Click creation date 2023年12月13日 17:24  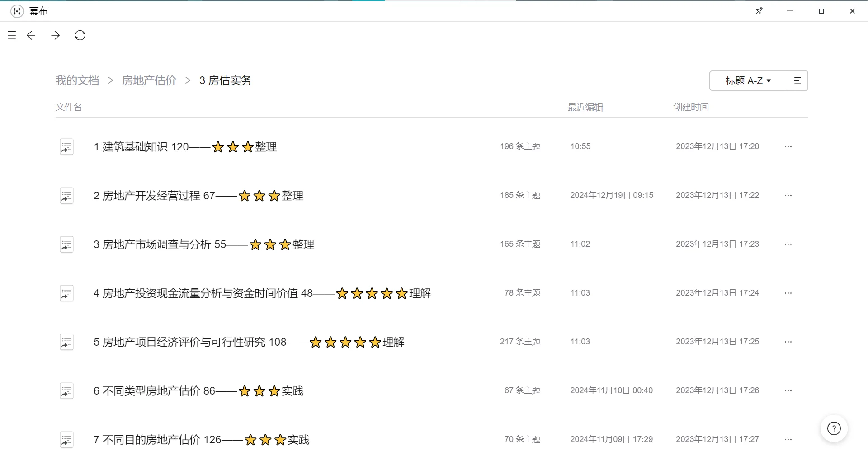(717, 293)
